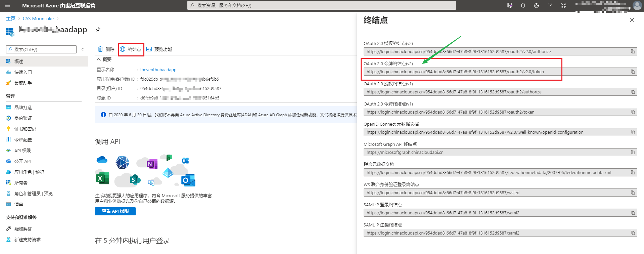Copy the OAuth 2.0 token endpoint (v2) URL
This screenshot has width=644, height=254.
point(633,72)
